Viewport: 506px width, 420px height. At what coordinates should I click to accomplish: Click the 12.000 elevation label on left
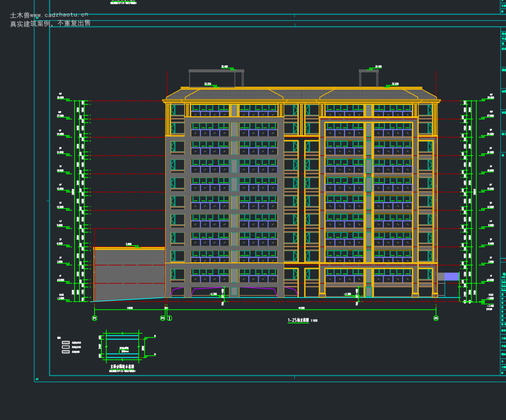coord(60,207)
